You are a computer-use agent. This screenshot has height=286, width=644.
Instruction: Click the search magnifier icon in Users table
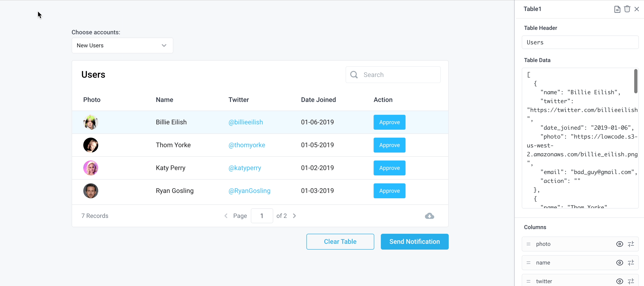tap(354, 74)
